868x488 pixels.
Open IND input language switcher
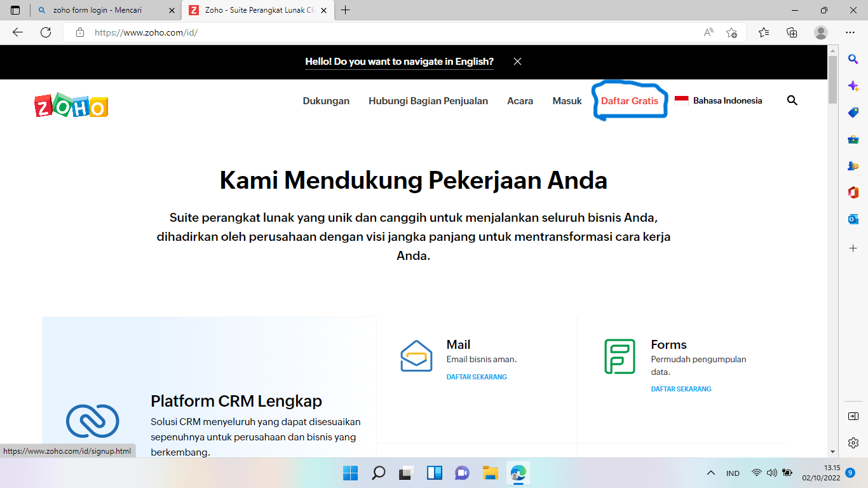[x=733, y=473]
